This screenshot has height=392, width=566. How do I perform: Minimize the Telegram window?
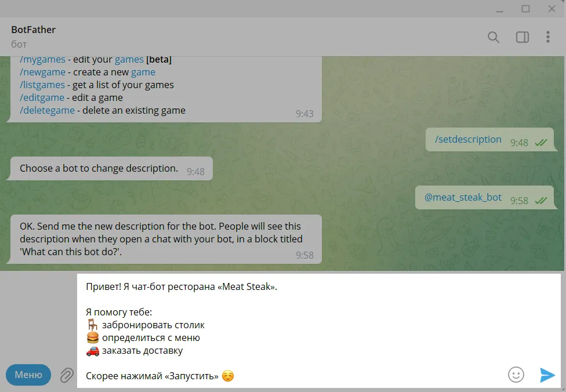(x=499, y=9)
